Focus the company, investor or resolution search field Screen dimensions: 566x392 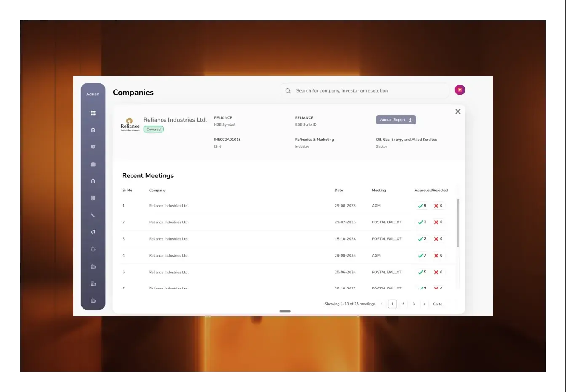point(365,90)
